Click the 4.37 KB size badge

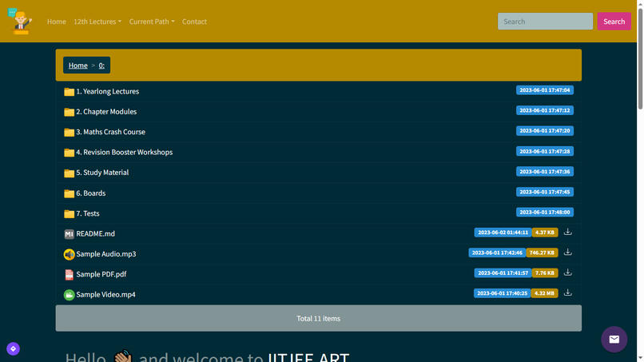click(545, 233)
